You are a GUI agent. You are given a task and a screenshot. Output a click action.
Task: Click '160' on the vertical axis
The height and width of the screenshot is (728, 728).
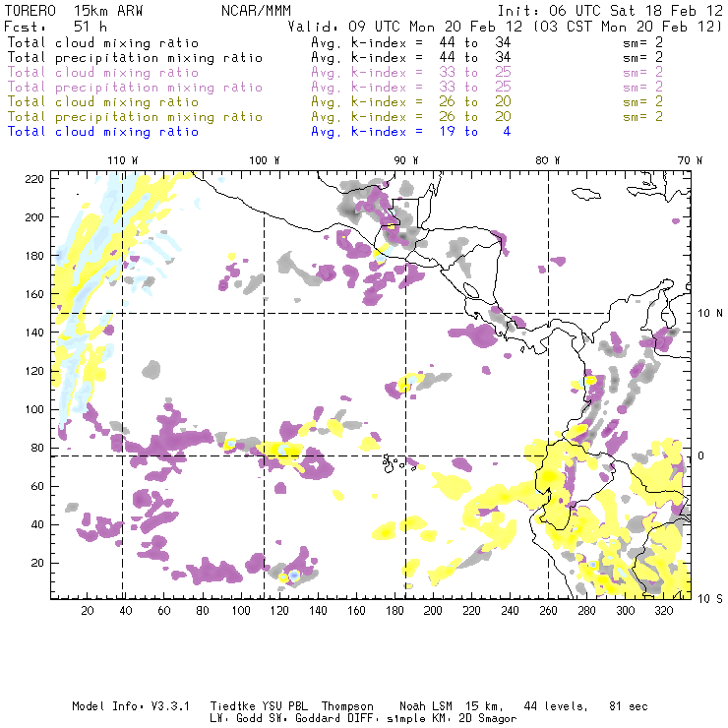[x=34, y=294]
